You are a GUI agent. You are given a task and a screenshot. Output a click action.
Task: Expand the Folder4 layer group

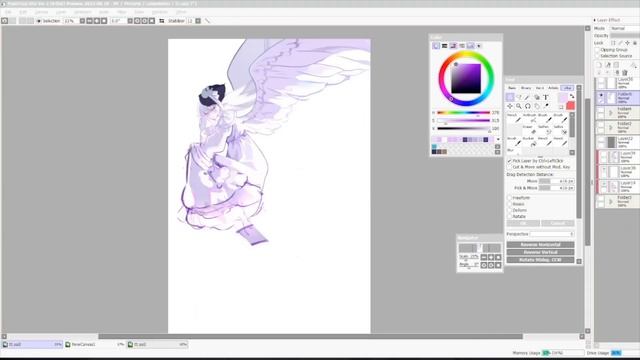[611, 113]
